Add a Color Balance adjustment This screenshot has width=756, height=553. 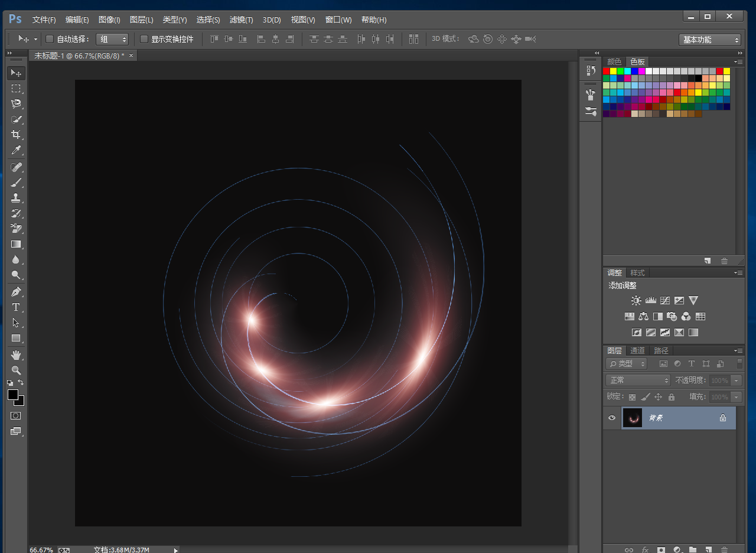tap(644, 317)
